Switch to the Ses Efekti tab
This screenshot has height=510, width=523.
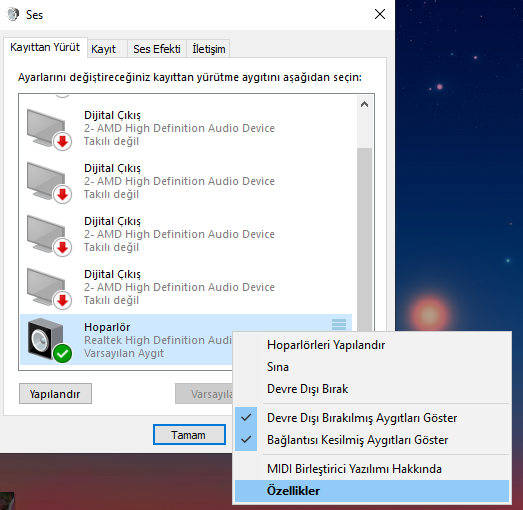click(x=157, y=49)
